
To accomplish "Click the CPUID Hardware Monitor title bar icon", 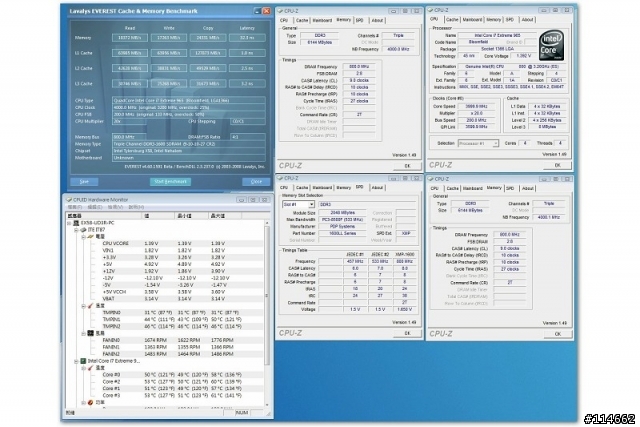I will [x=69, y=200].
